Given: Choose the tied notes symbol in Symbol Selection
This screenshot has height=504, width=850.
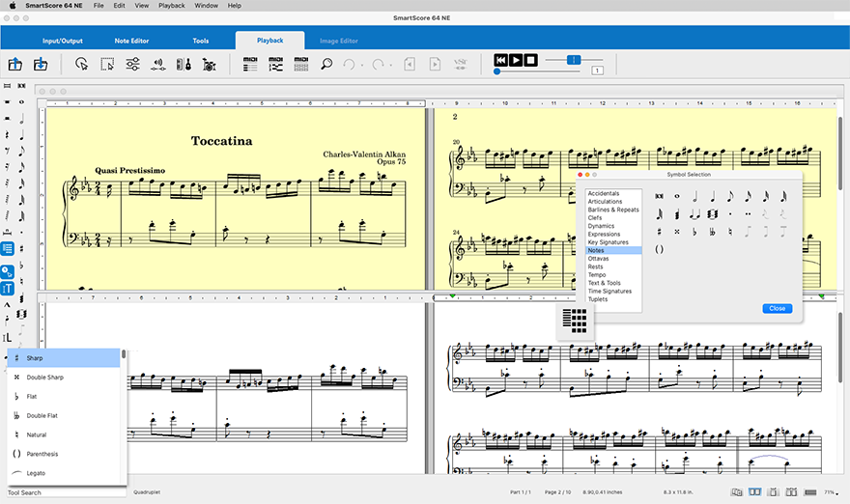Looking at the screenshot, I should pyautogui.click(x=694, y=214).
